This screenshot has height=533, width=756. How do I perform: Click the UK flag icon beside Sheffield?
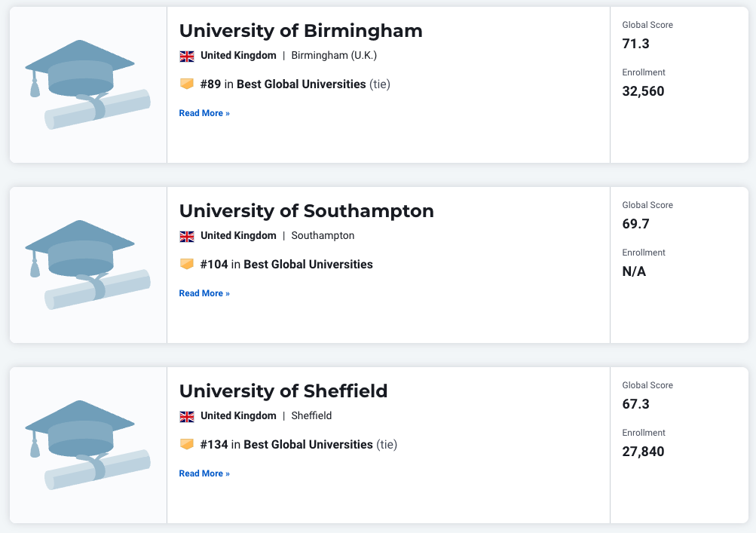tap(187, 416)
